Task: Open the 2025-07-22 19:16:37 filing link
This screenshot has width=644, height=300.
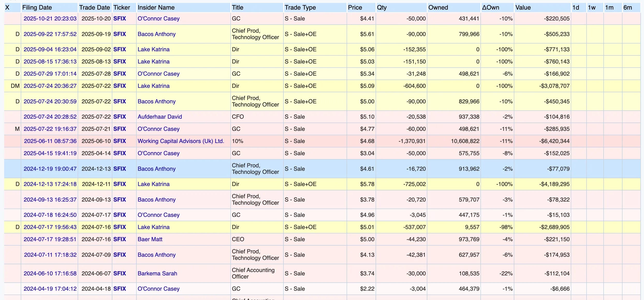Action: [50, 129]
